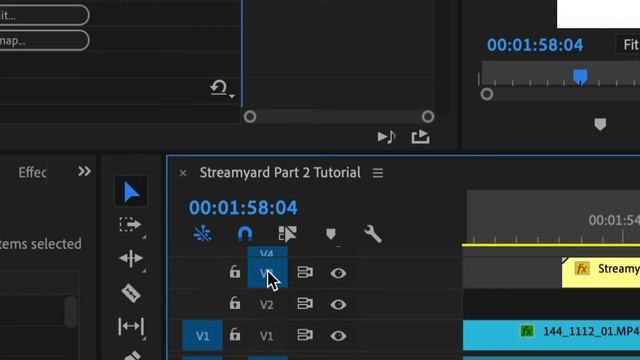The image size is (640, 360).
Task: Select Streamyard Part 2 Tutorial sequence tab
Action: 280,173
